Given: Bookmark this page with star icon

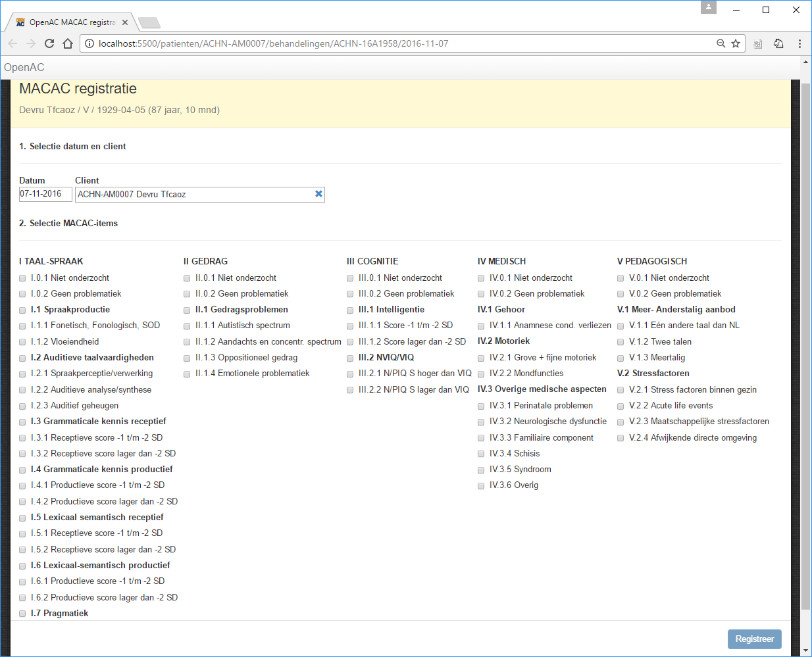Looking at the screenshot, I should 736,43.
